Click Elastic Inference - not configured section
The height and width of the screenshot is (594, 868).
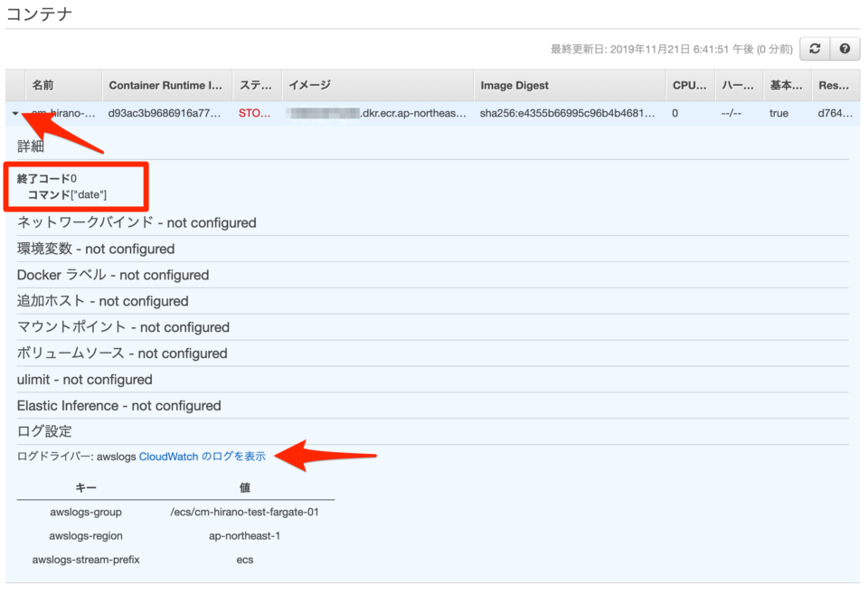coord(119,405)
